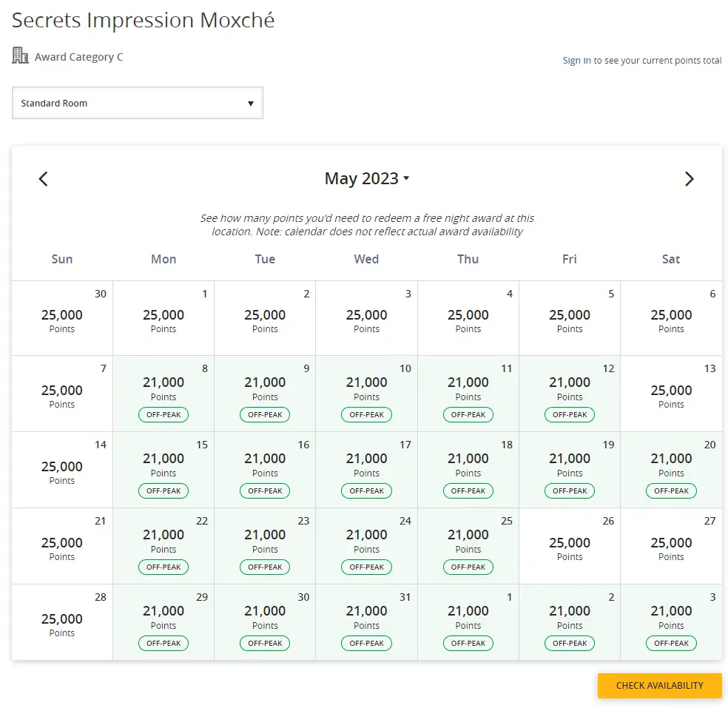Viewport: 728px width, 708px height.
Task: Choose May 13 in the calendar
Action: (671, 393)
